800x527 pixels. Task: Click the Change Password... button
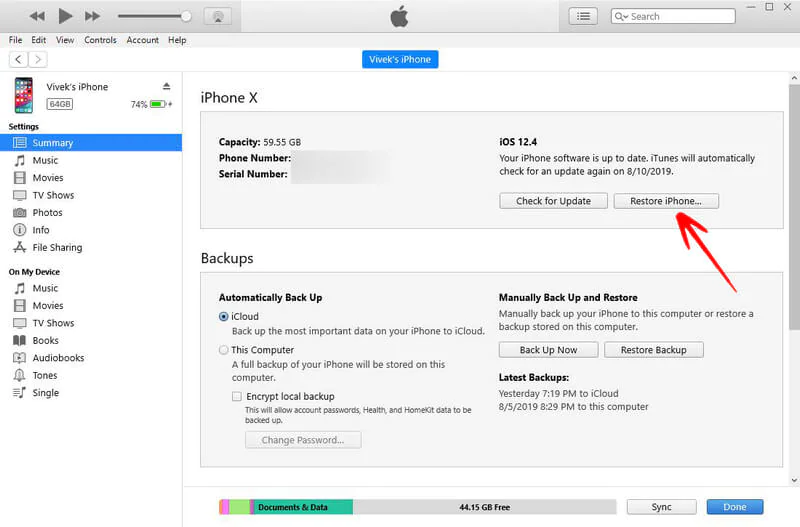click(303, 440)
